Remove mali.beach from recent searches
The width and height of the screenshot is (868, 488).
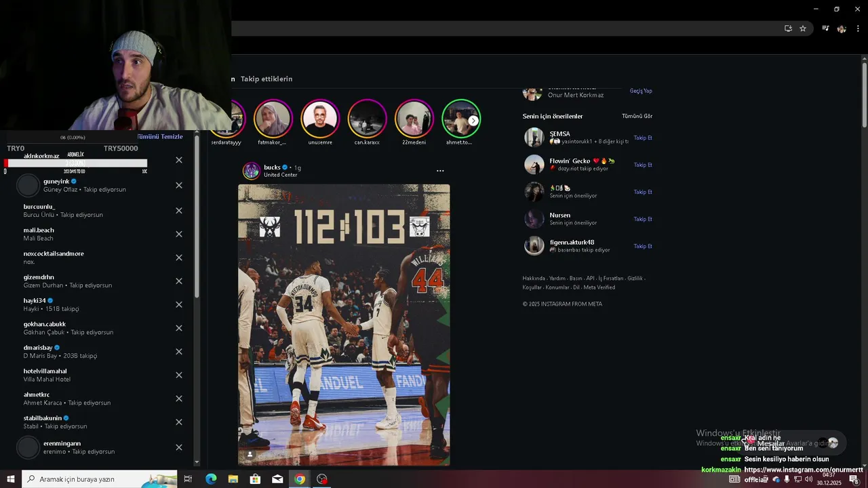179,234
